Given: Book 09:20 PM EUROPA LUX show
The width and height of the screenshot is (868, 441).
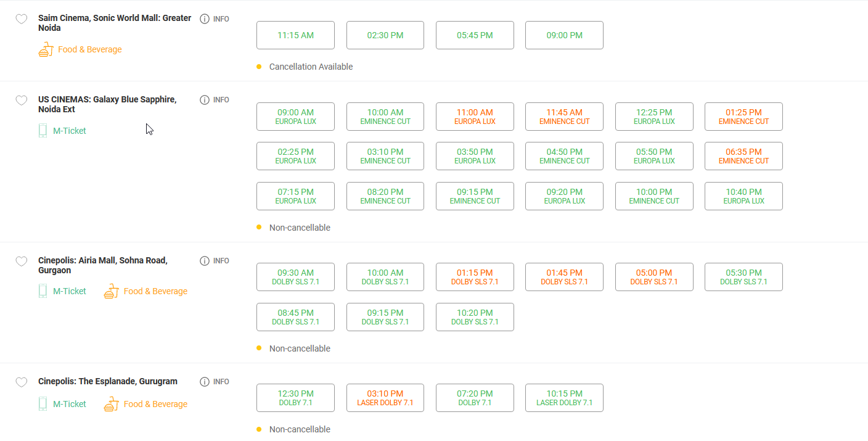Looking at the screenshot, I should pyautogui.click(x=564, y=196).
